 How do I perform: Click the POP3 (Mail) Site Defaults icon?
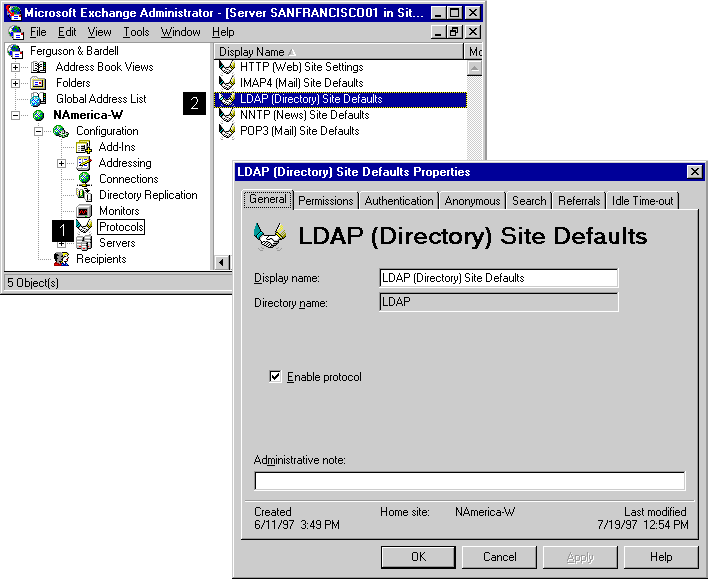[x=227, y=131]
